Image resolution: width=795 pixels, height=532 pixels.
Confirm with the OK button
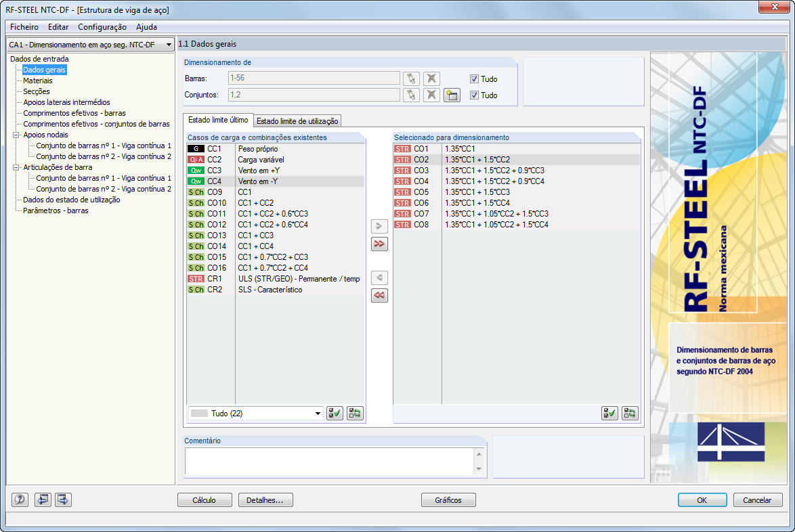(x=702, y=500)
